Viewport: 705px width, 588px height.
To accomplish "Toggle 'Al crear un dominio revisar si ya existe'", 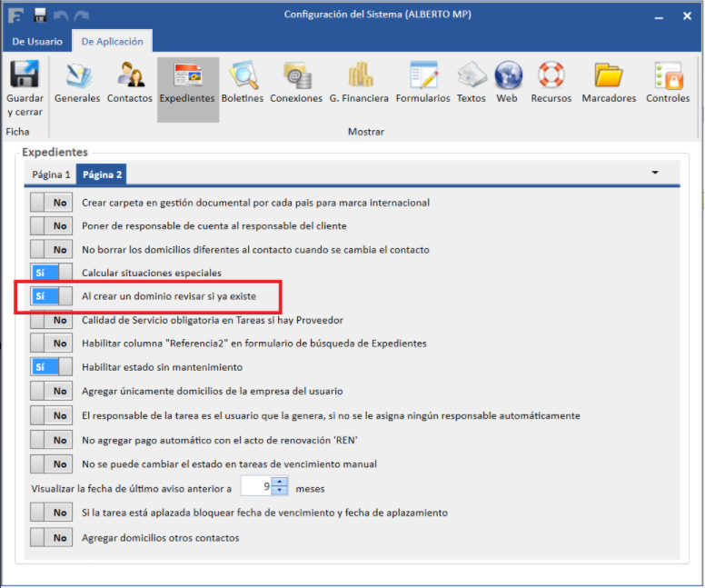I will coord(51,296).
